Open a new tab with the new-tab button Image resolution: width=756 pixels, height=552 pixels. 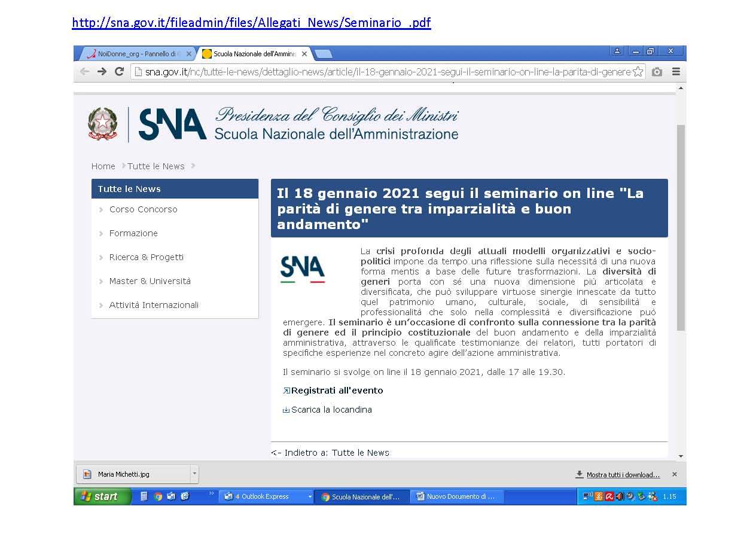pos(323,54)
